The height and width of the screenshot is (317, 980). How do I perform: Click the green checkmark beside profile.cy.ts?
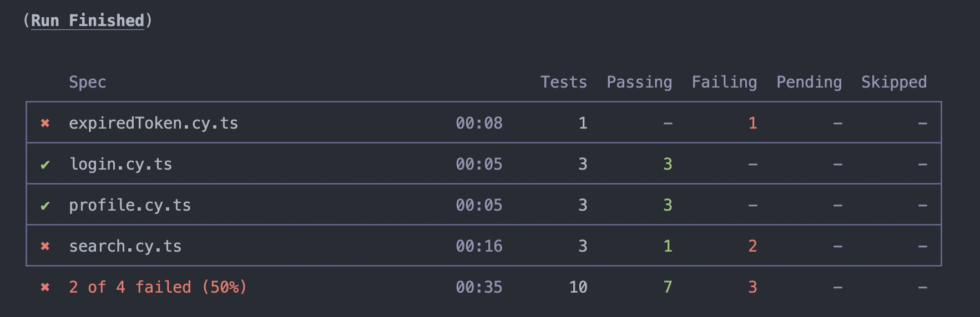click(45, 206)
